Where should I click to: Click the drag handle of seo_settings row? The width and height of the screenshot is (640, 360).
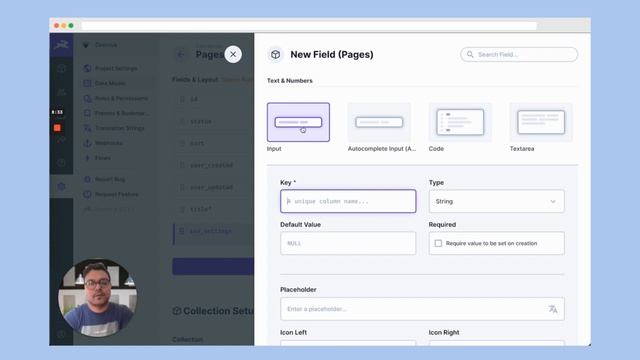pos(182,231)
